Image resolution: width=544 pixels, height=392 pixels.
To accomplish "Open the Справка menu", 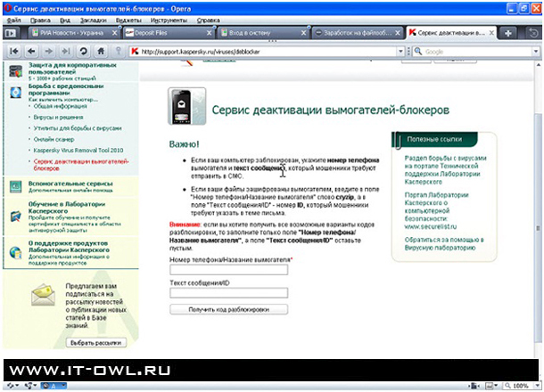I will coord(208,20).
